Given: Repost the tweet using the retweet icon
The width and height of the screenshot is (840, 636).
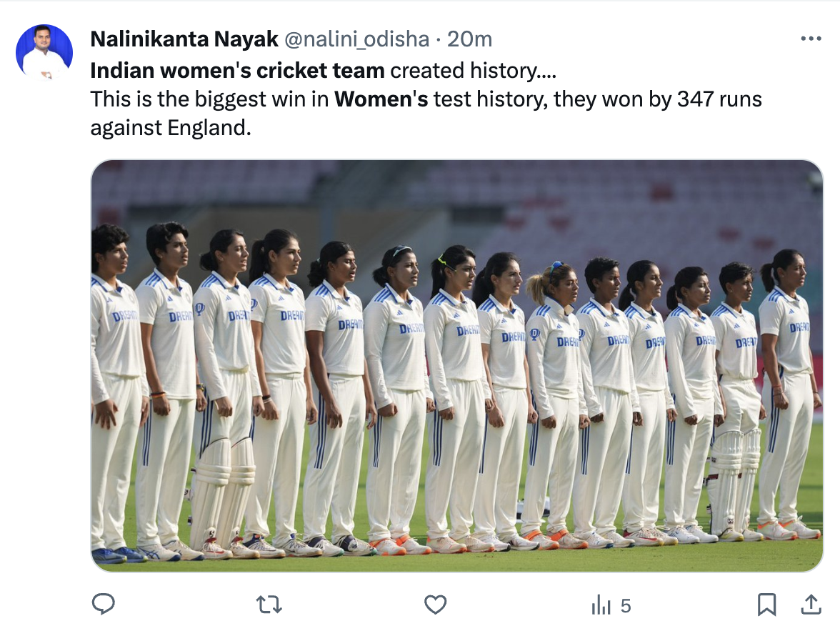Looking at the screenshot, I should (269, 605).
